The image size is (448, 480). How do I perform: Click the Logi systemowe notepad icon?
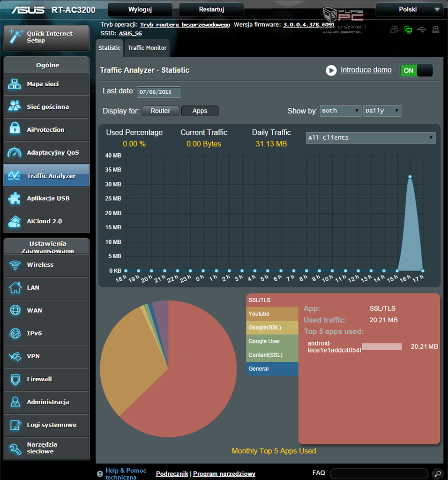click(15, 425)
